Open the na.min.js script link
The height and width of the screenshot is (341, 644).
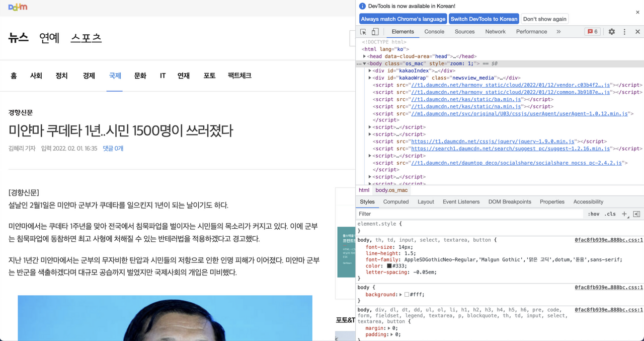(x=466, y=107)
